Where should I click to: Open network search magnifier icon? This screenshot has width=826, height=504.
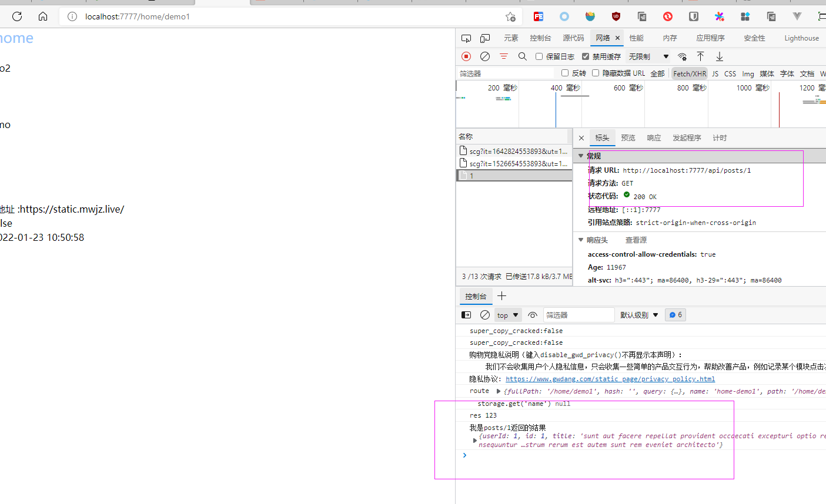coord(522,56)
